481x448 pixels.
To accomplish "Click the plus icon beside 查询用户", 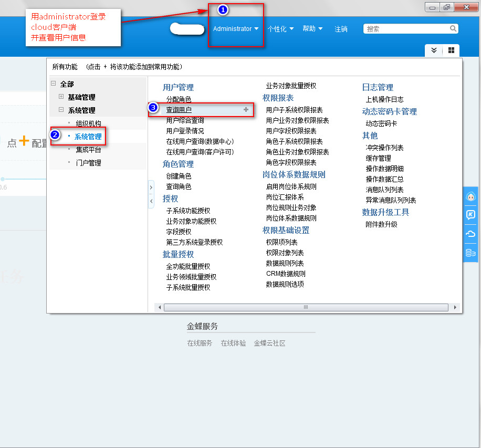I will [x=246, y=110].
